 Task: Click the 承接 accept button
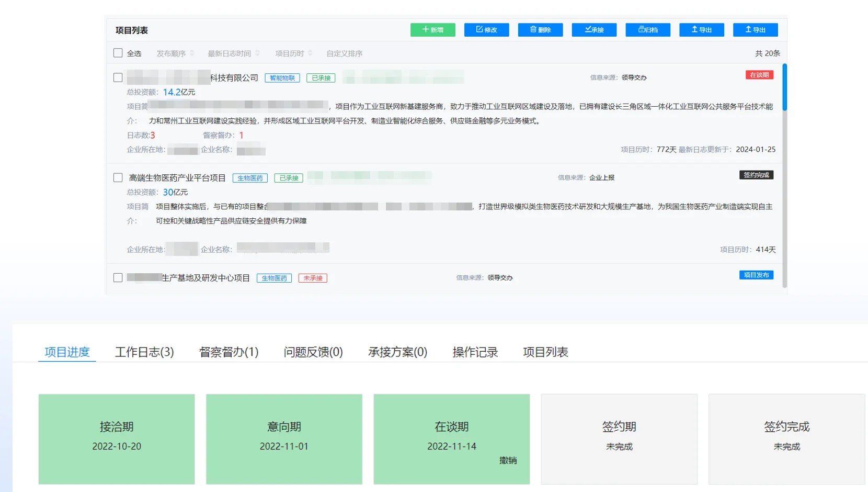tap(594, 30)
